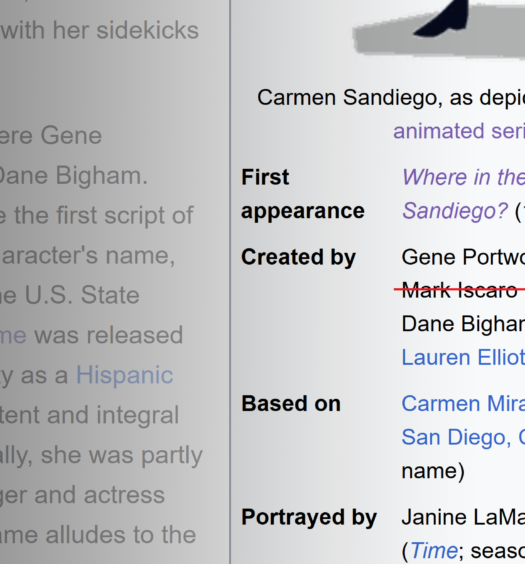Click the 'Created by' infobox label
The image size is (525, 564).
(298, 257)
